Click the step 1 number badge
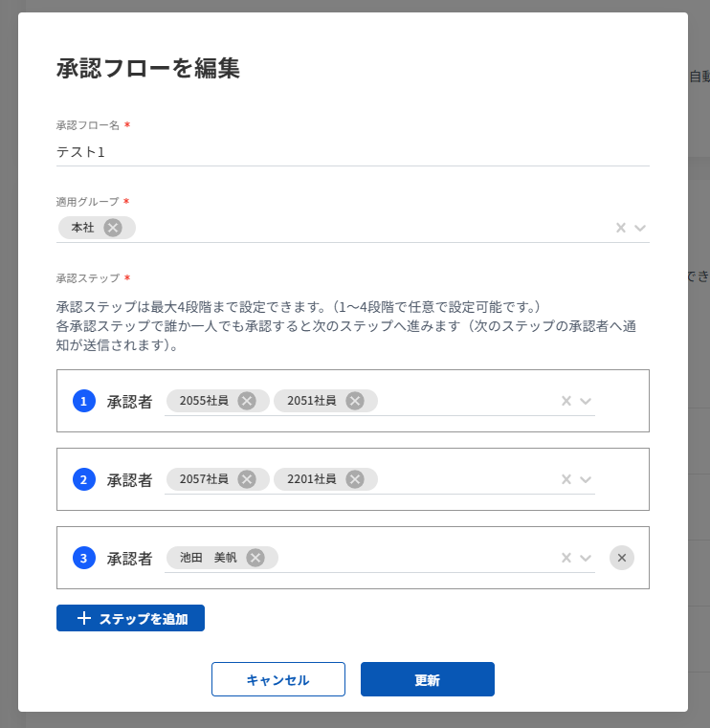Viewport: 710px width, 728px height. pyautogui.click(x=83, y=402)
